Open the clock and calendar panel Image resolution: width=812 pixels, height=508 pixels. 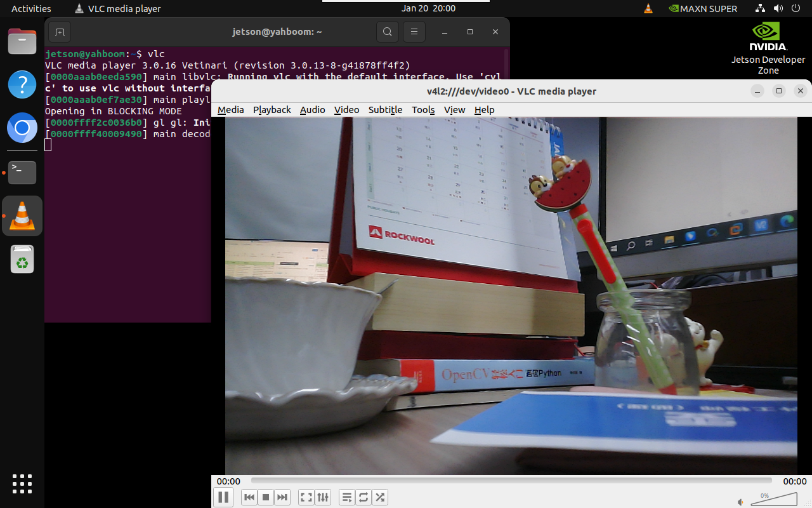tap(428, 9)
